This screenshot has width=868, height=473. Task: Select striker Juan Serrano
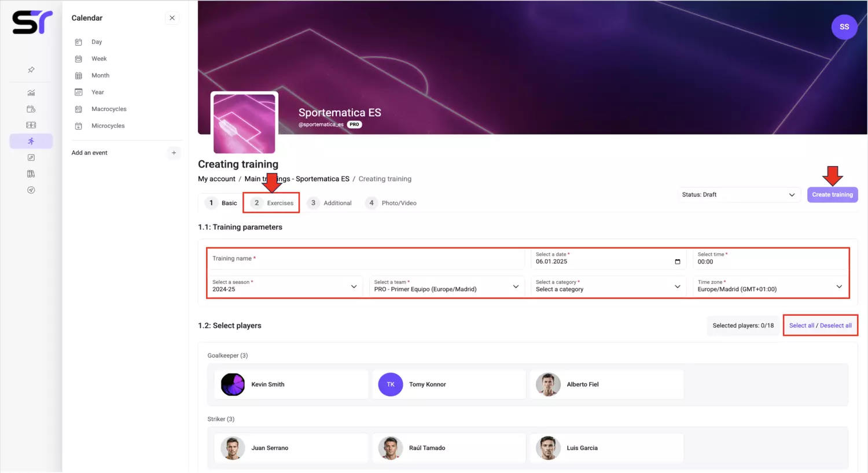pos(291,448)
